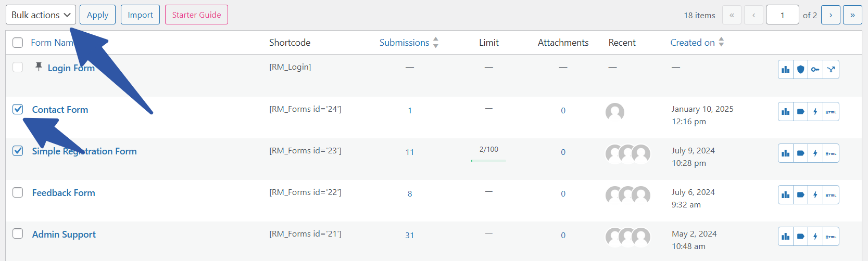Click the branching arrows icon for Login Form
This screenshot has width=868, height=261.
[x=831, y=70]
